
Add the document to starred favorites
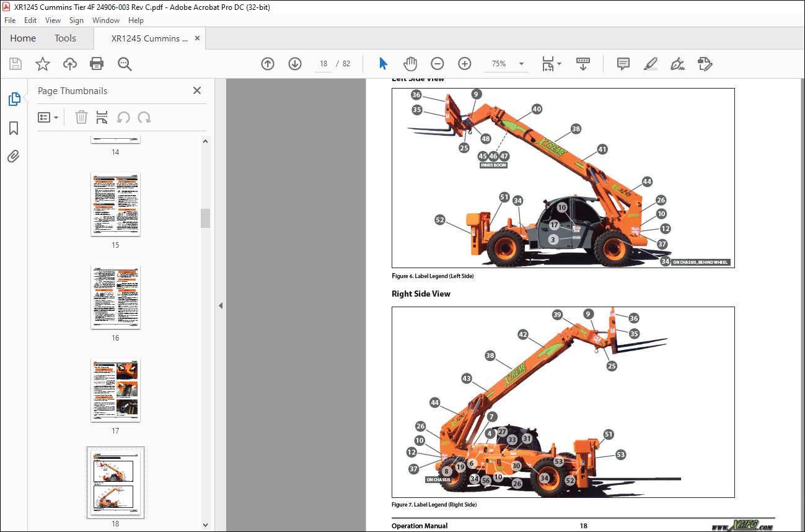43,64
